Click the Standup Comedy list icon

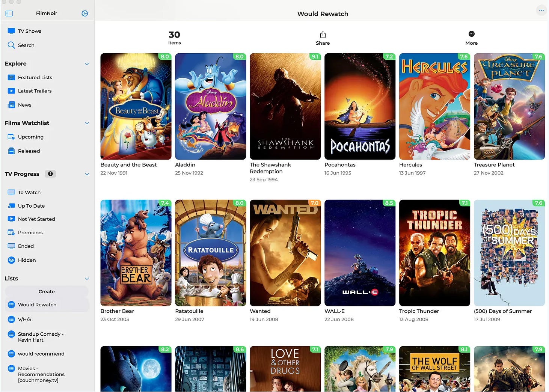tap(11, 334)
